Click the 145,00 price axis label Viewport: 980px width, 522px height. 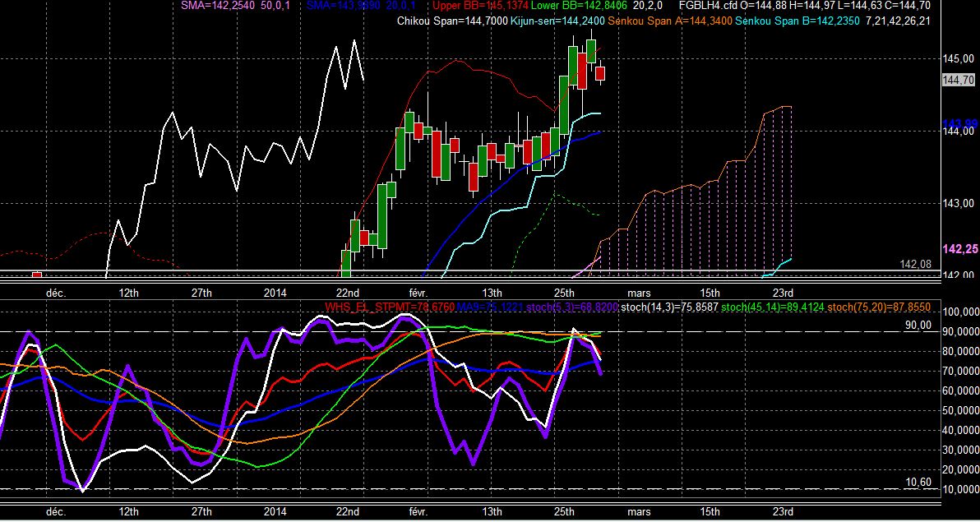pyautogui.click(x=958, y=58)
